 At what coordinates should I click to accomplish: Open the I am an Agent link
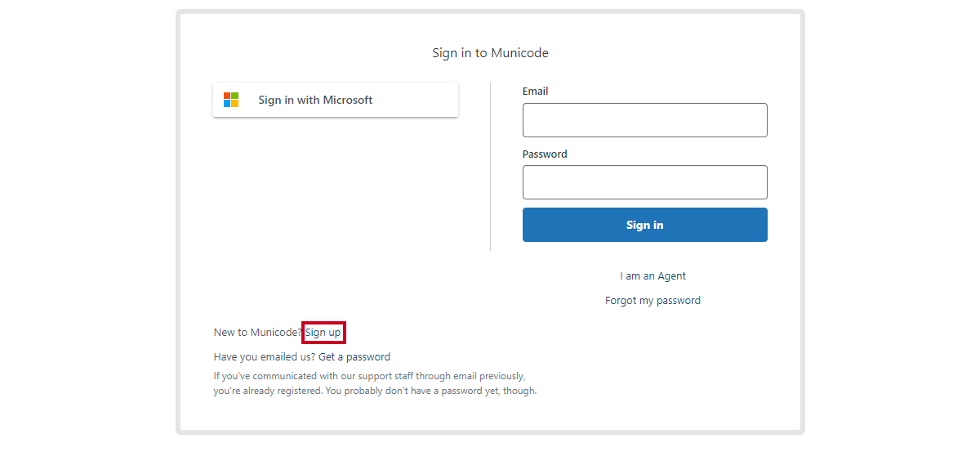(653, 276)
